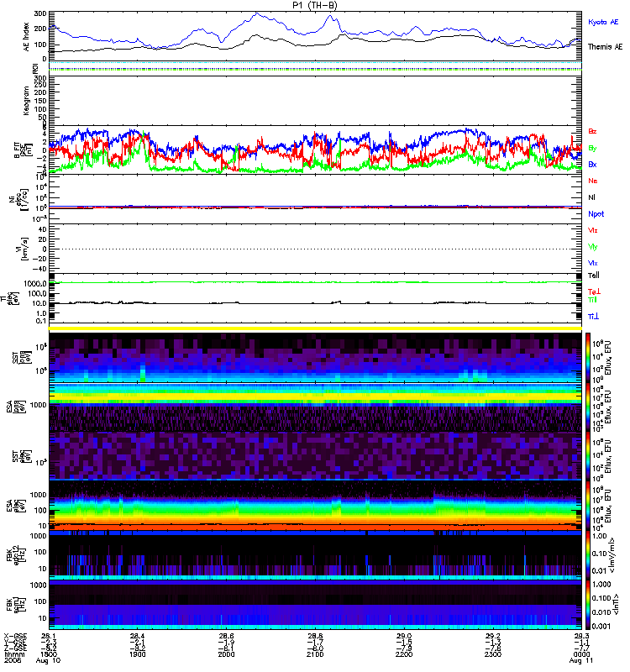
Task: Click the yellow bar above SST panel
Action: [x=316, y=328]
